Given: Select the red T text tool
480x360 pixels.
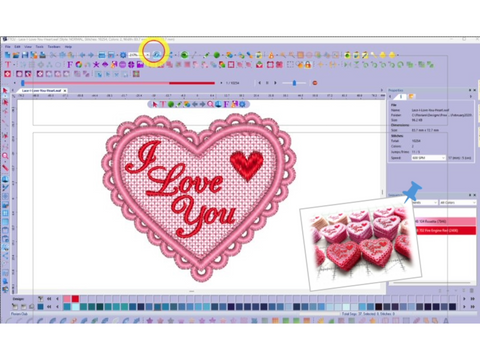Looking at the screenshot, I should point(8,64).
